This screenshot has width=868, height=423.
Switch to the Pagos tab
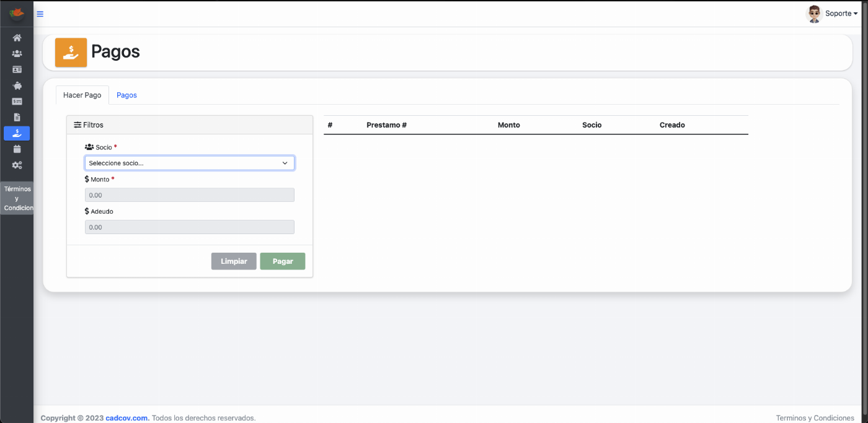coord(126,95)
